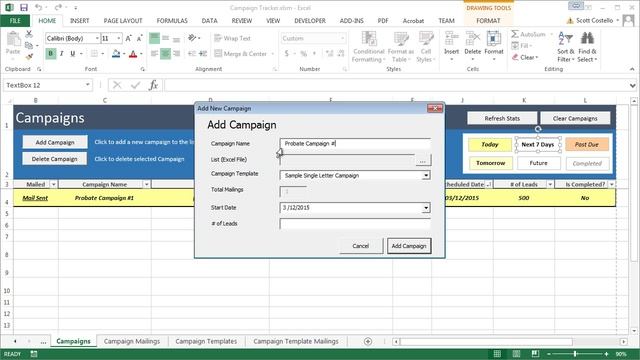Open the Is Completed? column filter arrow
The image size is (640, 360).
tap(611, 184)
